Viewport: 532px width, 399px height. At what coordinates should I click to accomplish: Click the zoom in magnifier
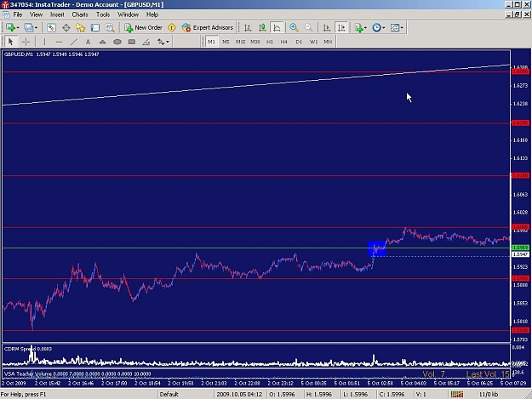[x=294, y=27]
